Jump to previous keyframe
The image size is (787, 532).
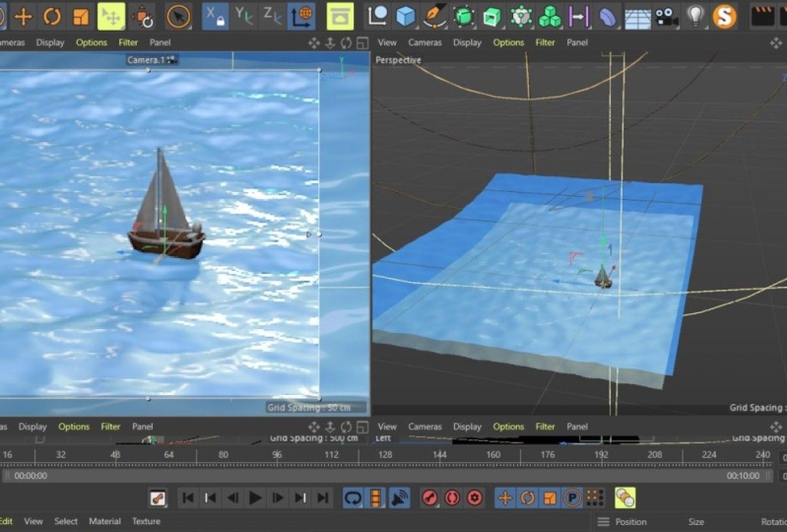click(x=211, y=498)
